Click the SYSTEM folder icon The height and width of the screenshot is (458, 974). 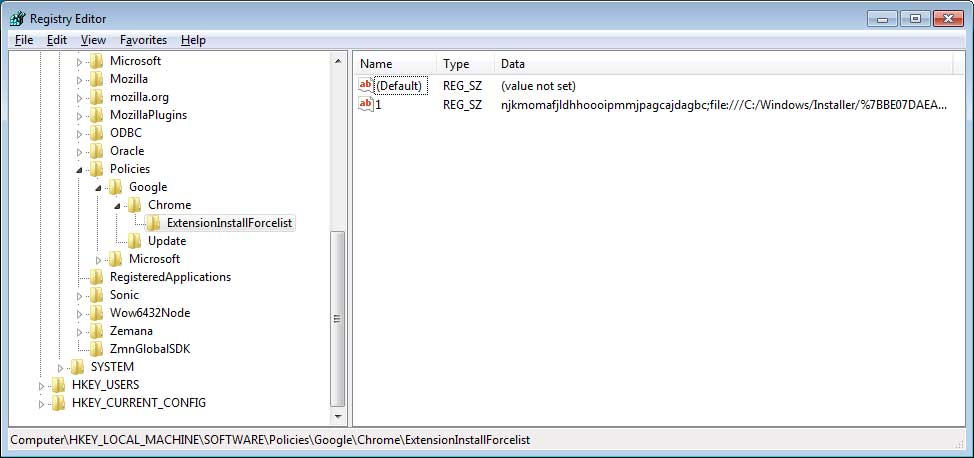tap(77, 367)
